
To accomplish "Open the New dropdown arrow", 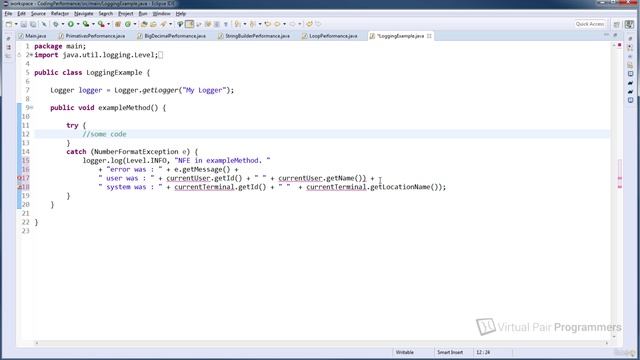I will click(16, 24).
